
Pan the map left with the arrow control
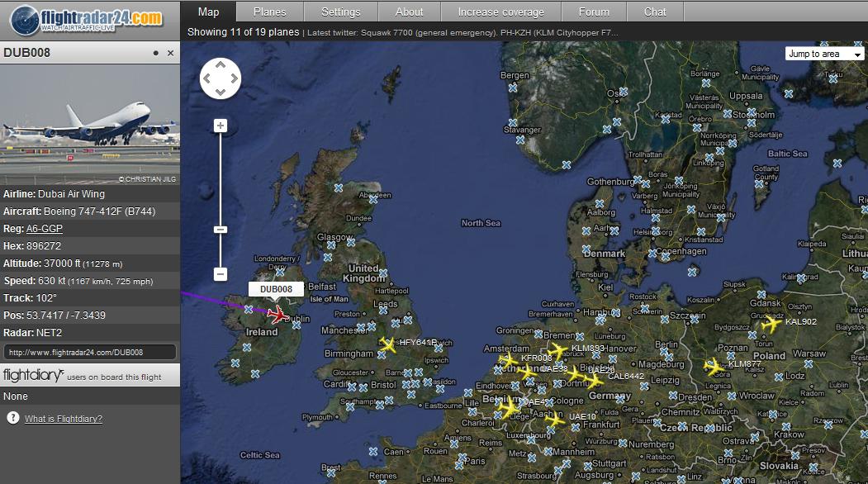click(x=206, y=79)
